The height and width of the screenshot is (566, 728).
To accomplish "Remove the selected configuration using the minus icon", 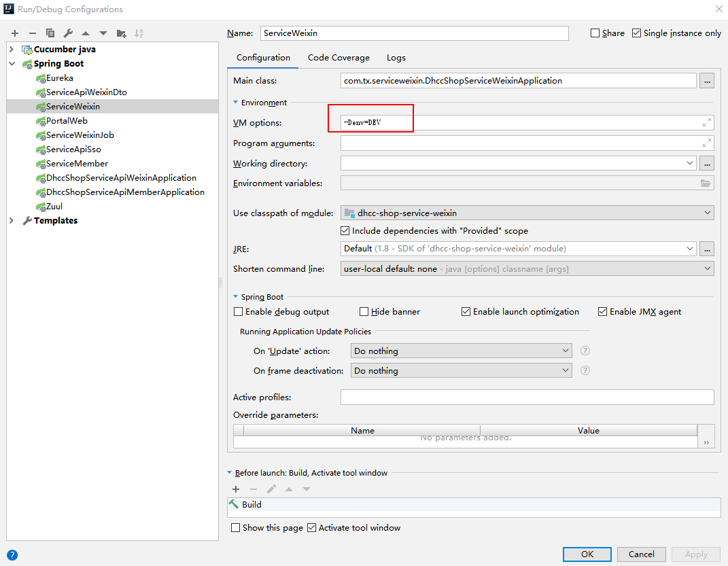I will (x=32, y=33).
